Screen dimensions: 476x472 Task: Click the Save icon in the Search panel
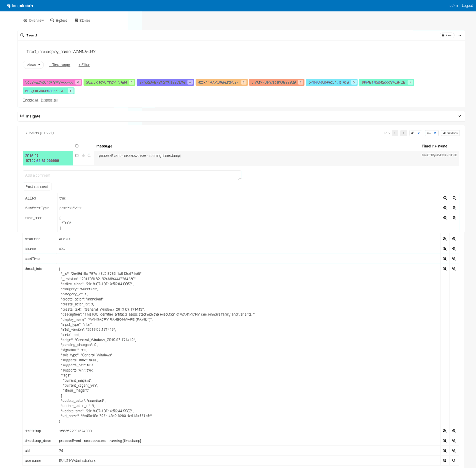pyautogui.click(x=446, y=35)
